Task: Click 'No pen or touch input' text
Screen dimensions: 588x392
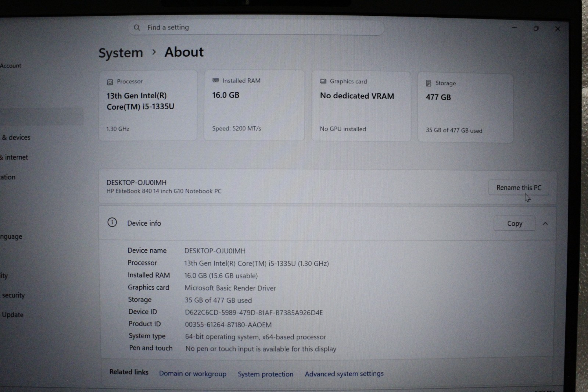Action: pos(261,349)
